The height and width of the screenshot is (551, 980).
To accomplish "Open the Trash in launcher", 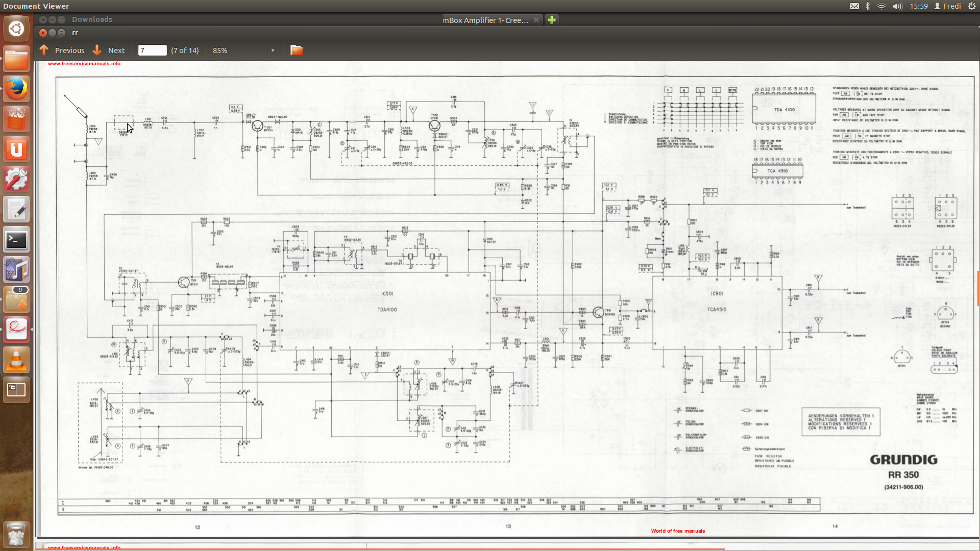I will tap(16, 534).
